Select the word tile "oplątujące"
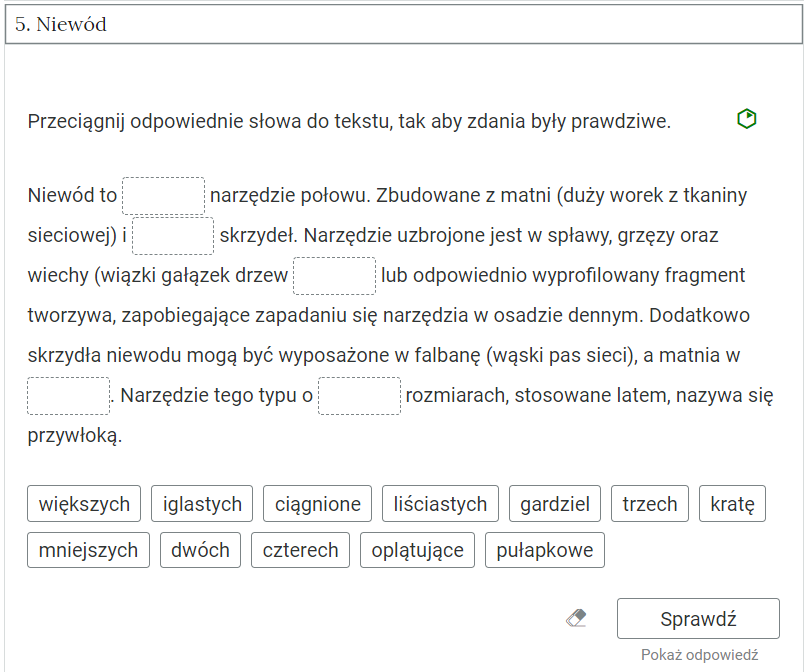The height and width of the screenshot is (672, 804). pyautogui.click(x=417, y=549)
